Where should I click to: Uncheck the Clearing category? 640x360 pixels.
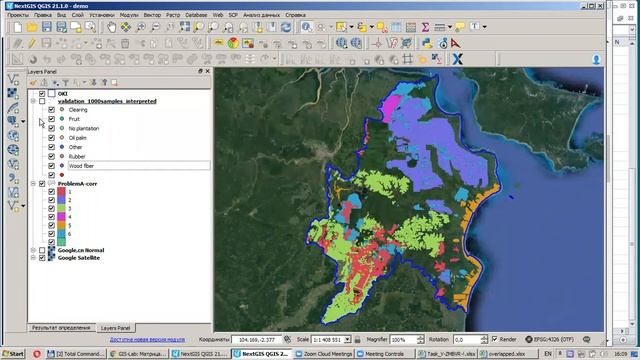[51, 110]
